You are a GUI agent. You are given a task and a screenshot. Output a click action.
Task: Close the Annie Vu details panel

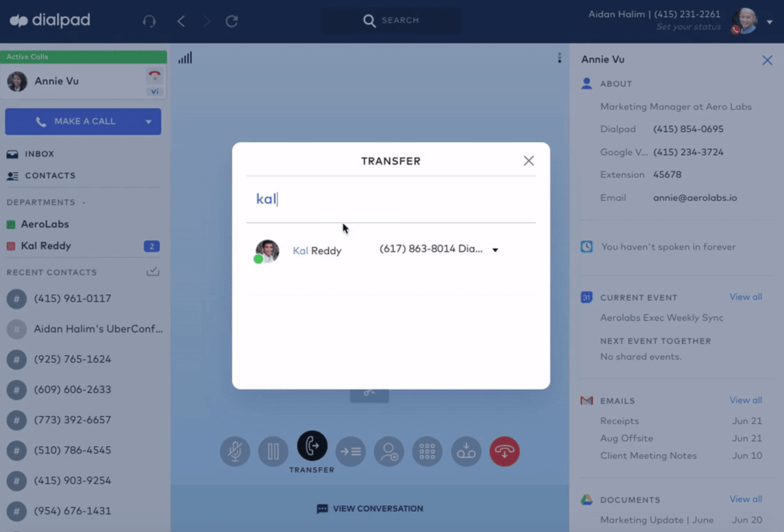[x=767, y=60]
